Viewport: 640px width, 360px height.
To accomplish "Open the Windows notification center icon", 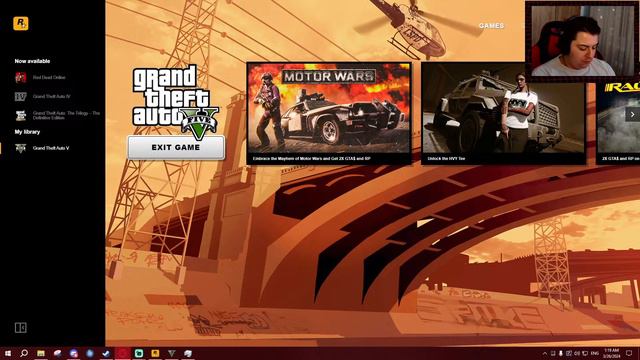I will point(629,353).
